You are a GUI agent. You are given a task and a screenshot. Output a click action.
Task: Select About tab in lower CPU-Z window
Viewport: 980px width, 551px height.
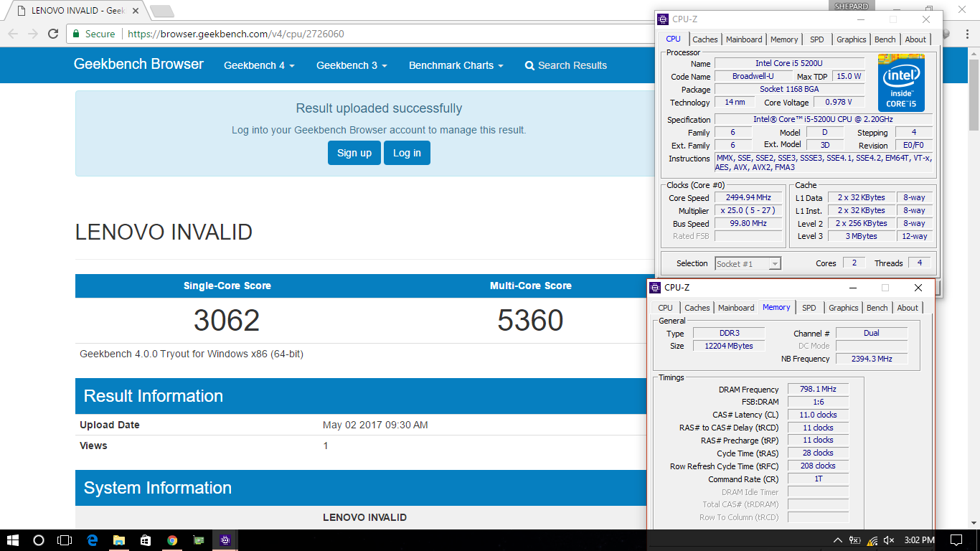(908, 308)
